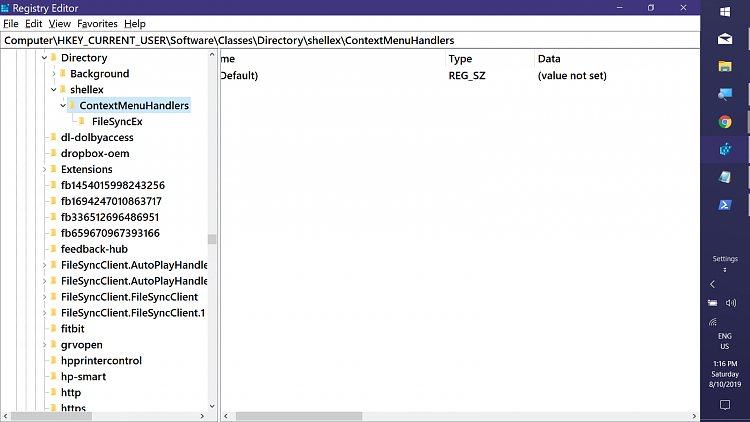Select the hp-smart key
750x422 pixels.
[83, 377]
